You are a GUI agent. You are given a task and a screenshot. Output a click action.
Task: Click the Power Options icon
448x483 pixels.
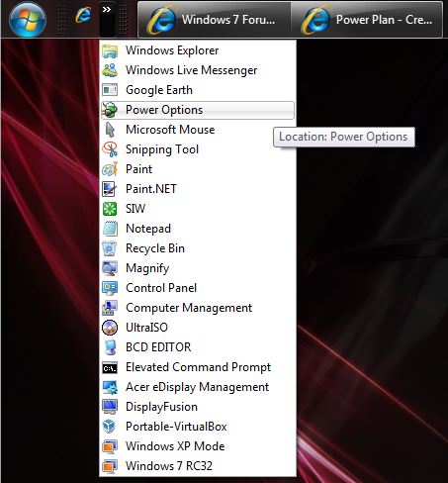pos(110,110)
